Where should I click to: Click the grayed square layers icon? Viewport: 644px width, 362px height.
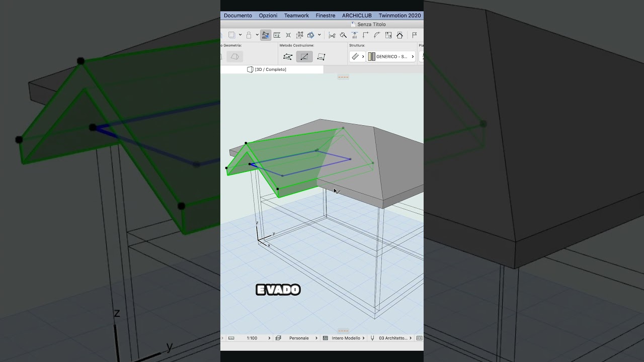[x=231, y=35]
